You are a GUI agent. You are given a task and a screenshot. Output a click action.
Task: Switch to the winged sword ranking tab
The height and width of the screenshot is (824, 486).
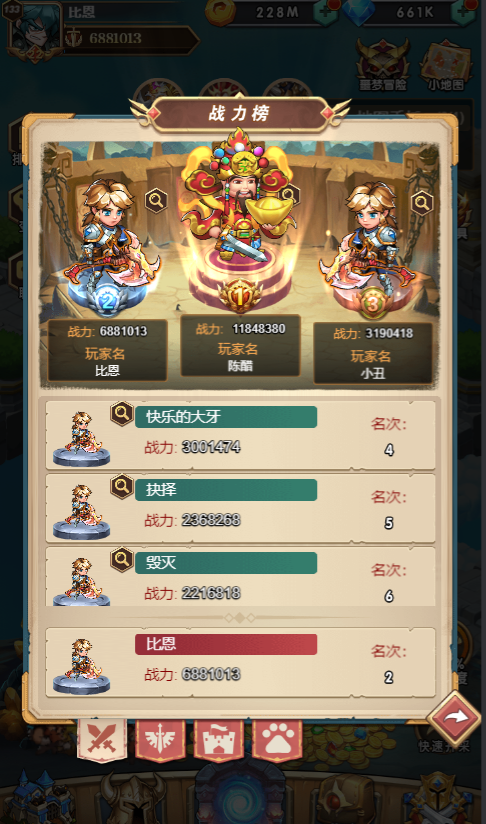[160, 740]
